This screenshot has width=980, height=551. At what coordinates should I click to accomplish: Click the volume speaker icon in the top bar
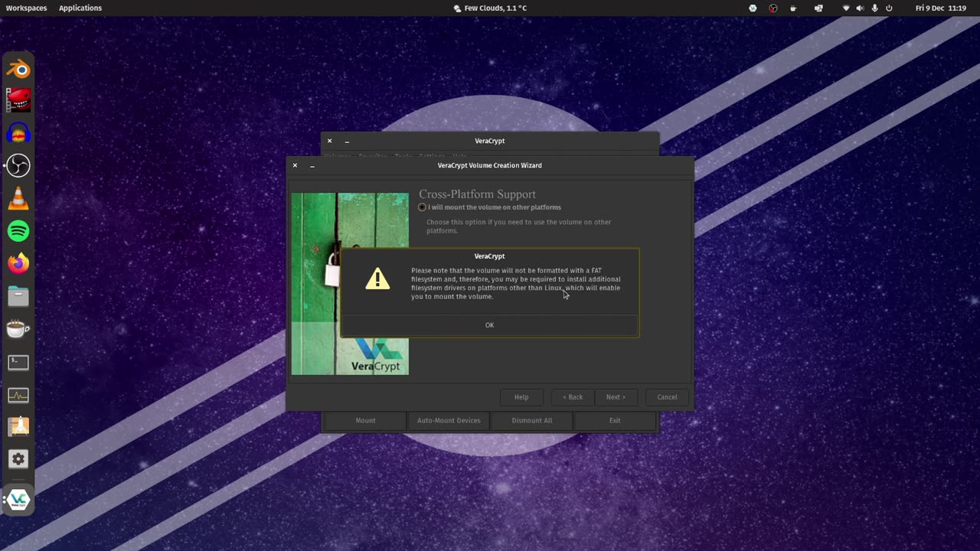point(860,8)
